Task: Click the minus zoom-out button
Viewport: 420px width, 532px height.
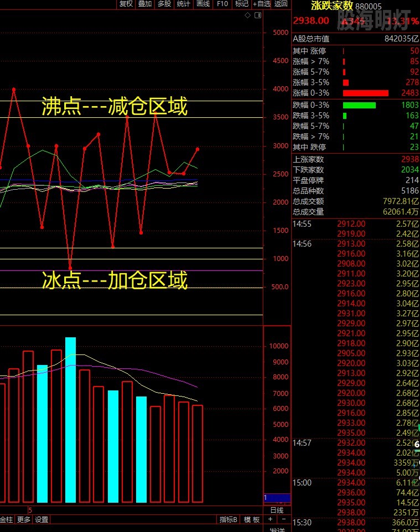Action: 283,520
